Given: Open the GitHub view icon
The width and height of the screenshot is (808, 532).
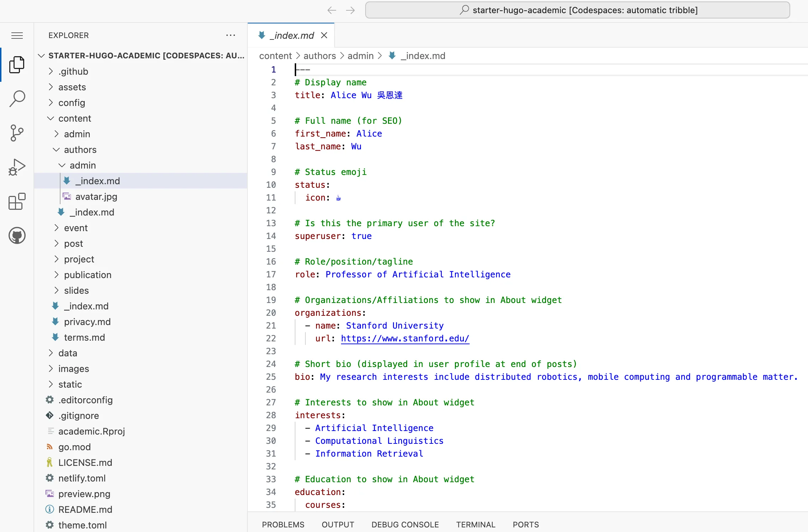Looking at the screenshot, I should click(17, 235).
